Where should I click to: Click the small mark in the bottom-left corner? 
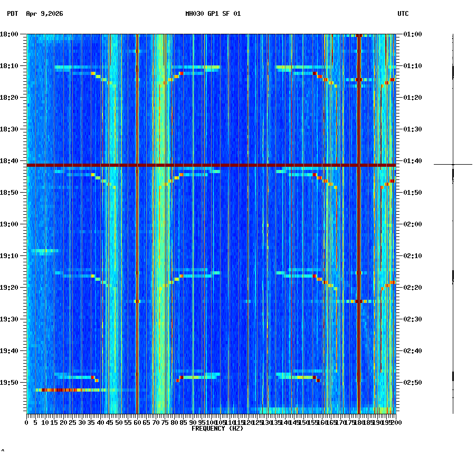(4, 452)
